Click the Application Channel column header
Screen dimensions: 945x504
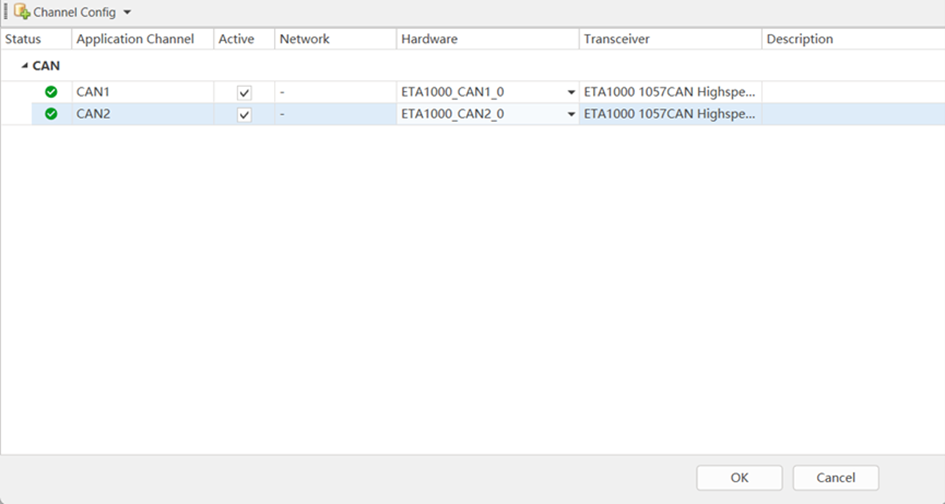pos(135,39)
